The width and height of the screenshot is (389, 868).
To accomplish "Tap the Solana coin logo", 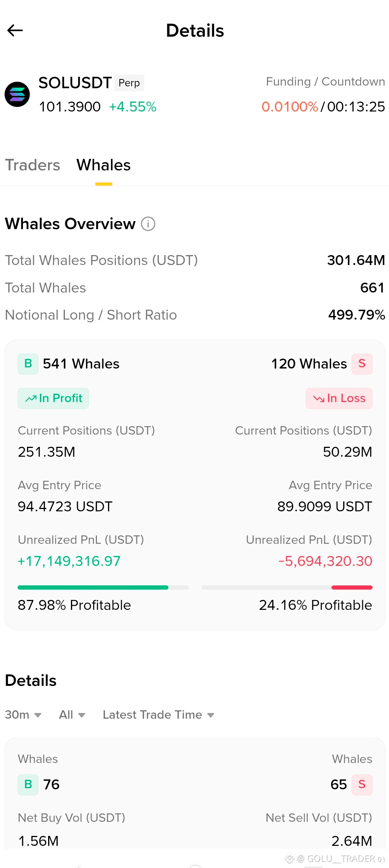I will click(17, 94).
